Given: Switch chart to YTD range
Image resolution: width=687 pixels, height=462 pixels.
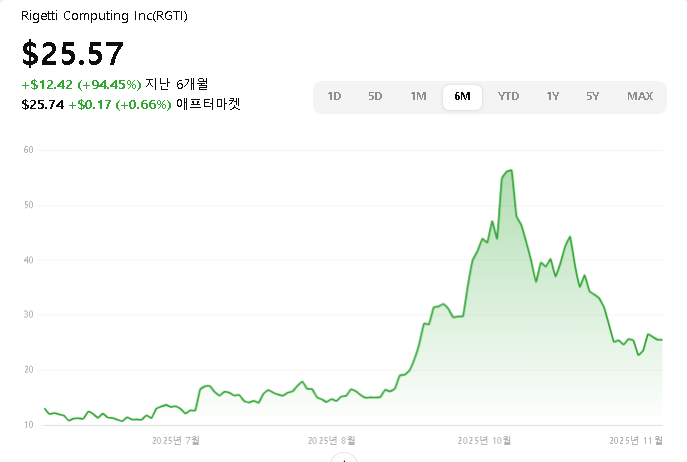Looking at the screenshot, I should point(508,96).
